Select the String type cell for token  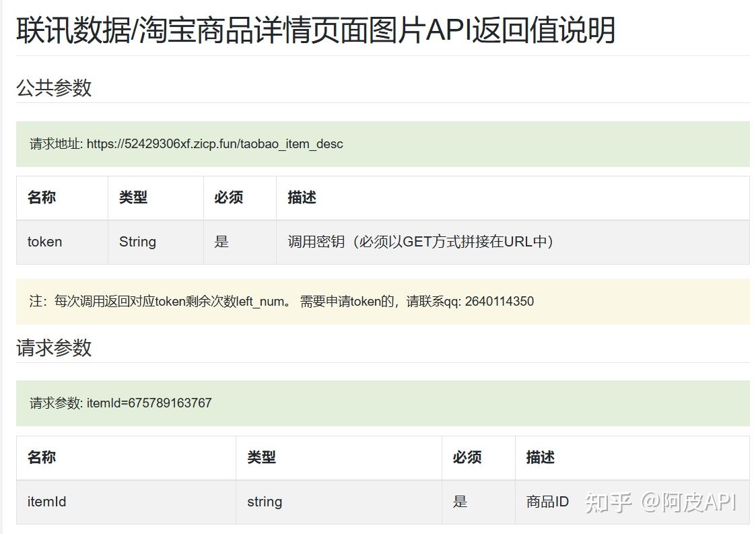(x=137, y=242)
